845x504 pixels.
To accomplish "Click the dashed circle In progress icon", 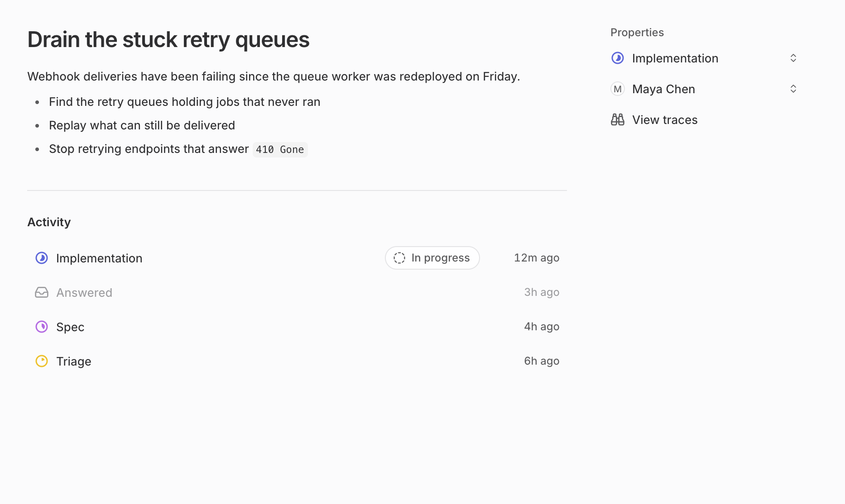I will 399,258.
